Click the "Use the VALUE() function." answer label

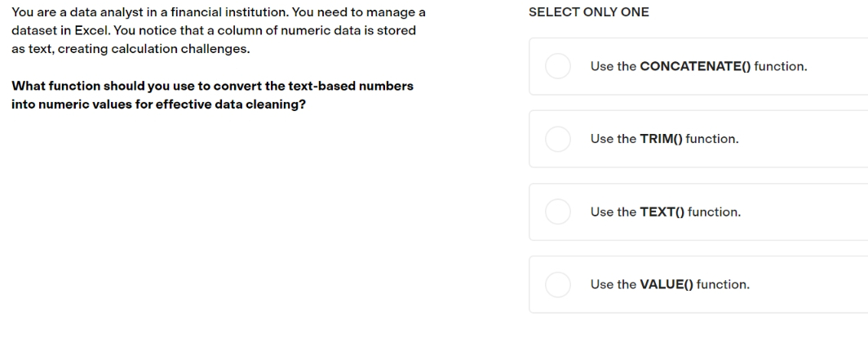point(670,285)
